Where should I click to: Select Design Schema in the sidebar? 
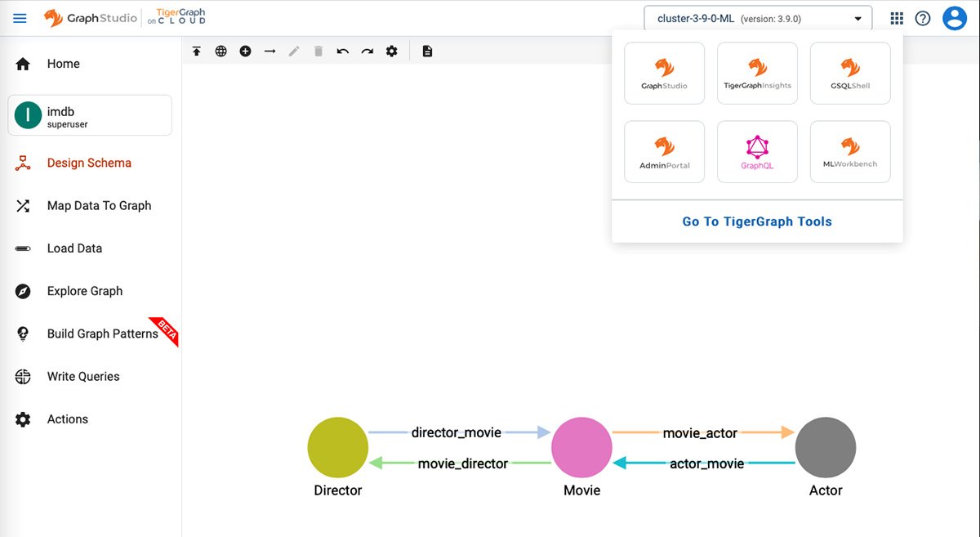coord(89,163)
